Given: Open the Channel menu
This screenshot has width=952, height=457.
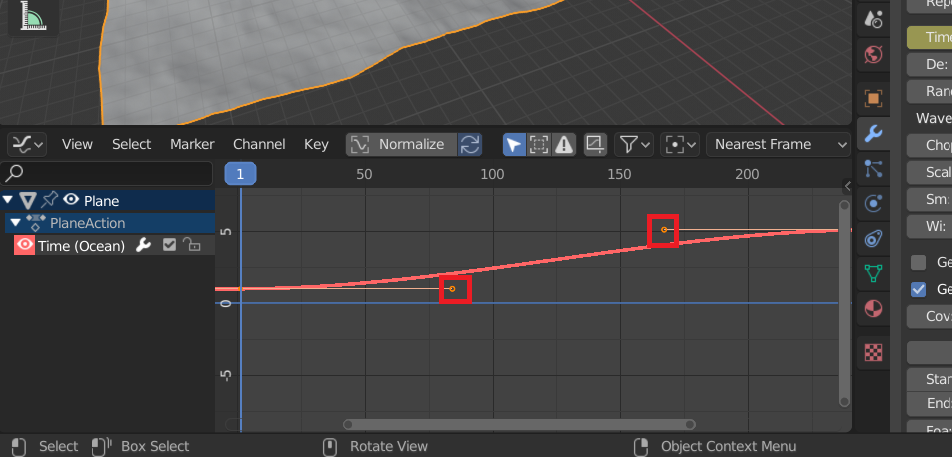Looking at the screenshot, I should (x=259, y=144).
